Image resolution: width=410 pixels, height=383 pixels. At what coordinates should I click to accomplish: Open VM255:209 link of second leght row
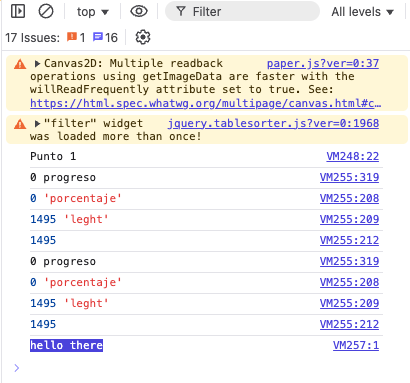tap(349, 303)
